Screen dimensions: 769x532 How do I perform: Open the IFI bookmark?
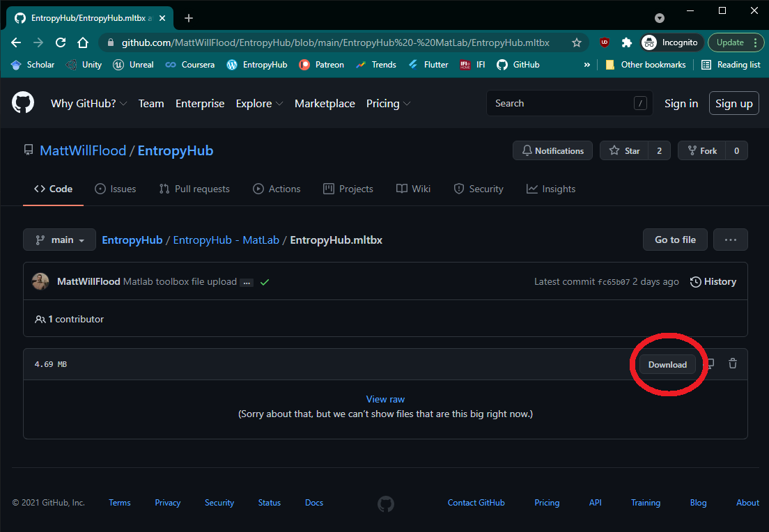point(472,65)
